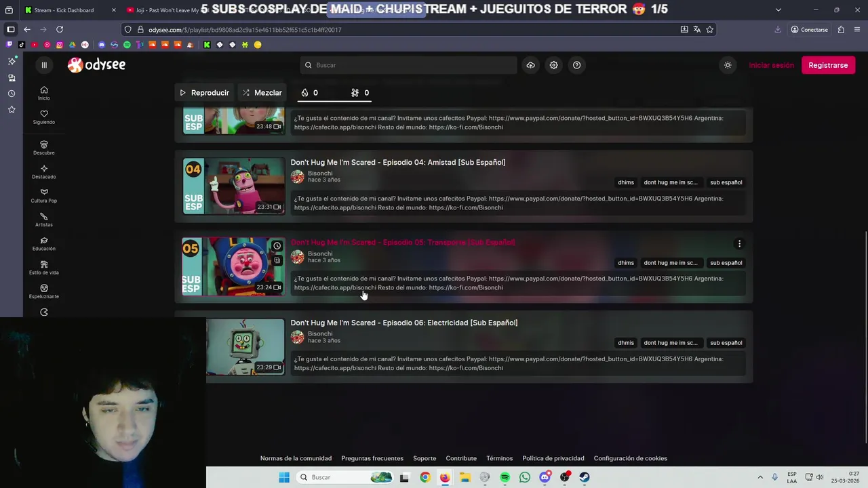Open Bisonchi channel under Episodio 04

click(320, 174)
